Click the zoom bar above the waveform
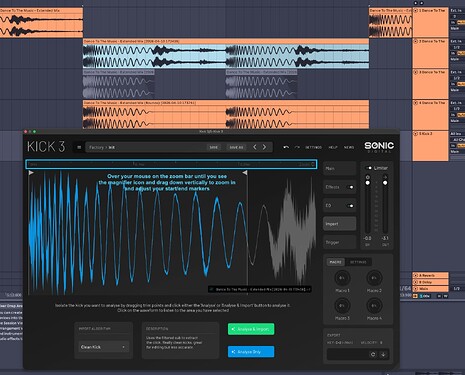 [x=171, y=164]
